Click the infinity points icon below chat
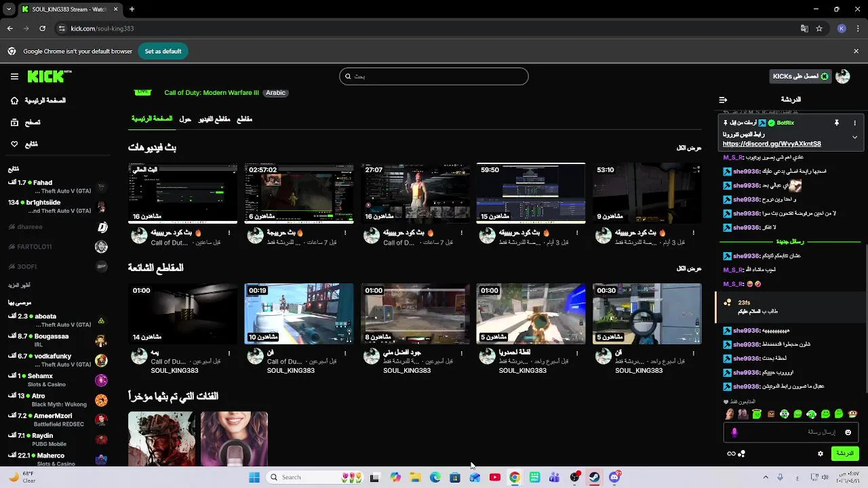 pos(731,453)
